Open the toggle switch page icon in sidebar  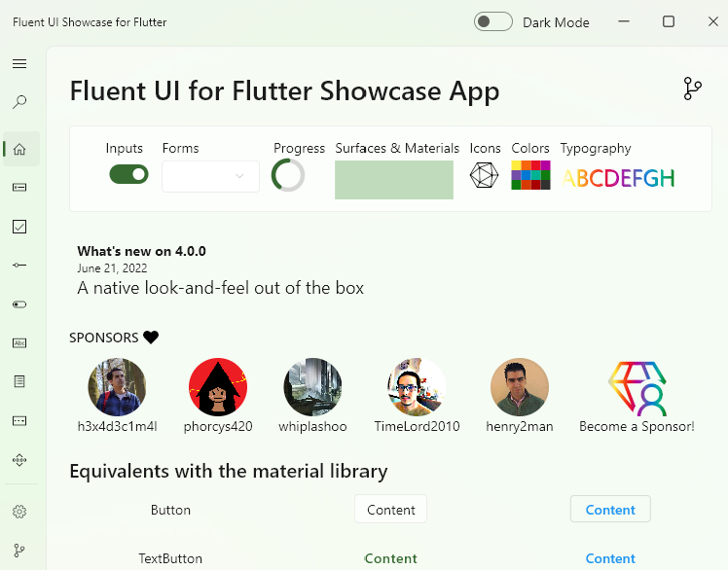click(x=19, y=304)
